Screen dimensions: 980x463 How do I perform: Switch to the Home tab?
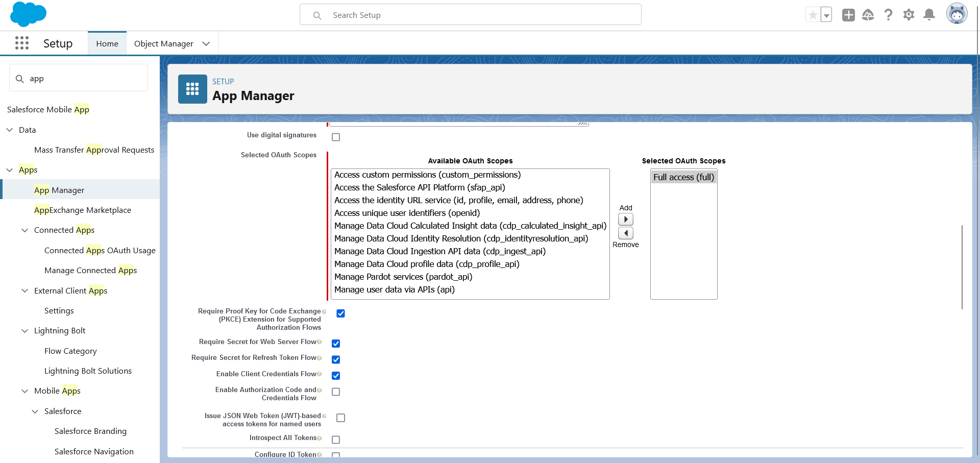click(107, 44)
